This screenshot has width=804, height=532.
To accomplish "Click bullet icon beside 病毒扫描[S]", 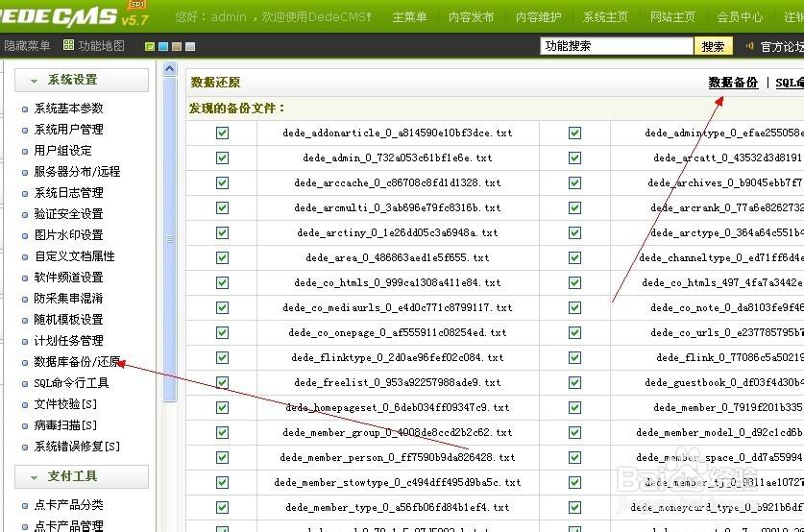I will pyautogui.click(x=25, y=425).
